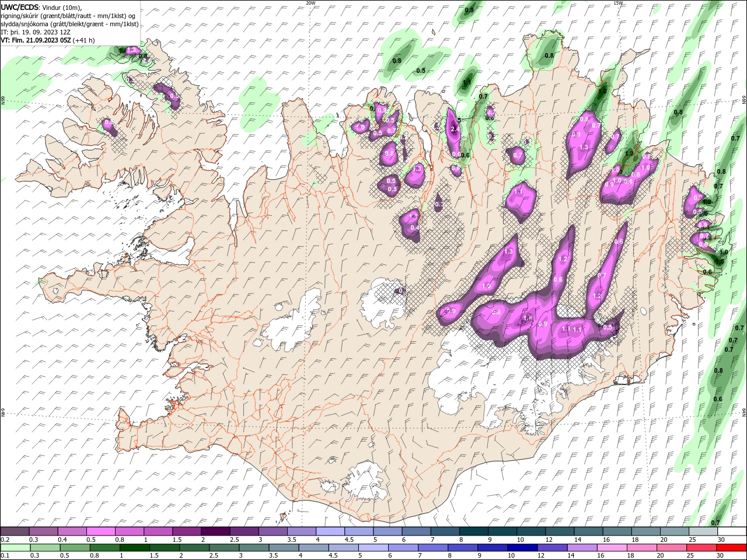
Task: Pick the bright red 30 rain legend swatch
Action: point(732,548)
